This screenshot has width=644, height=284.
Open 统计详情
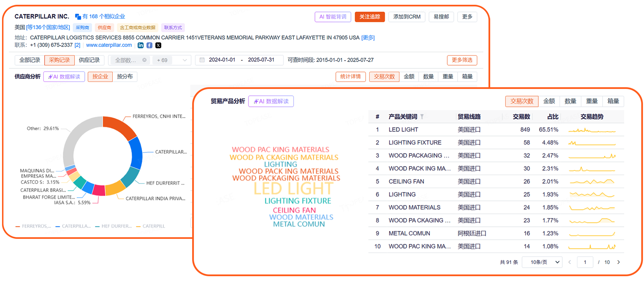pyautogui.click(x=351, y=77)
